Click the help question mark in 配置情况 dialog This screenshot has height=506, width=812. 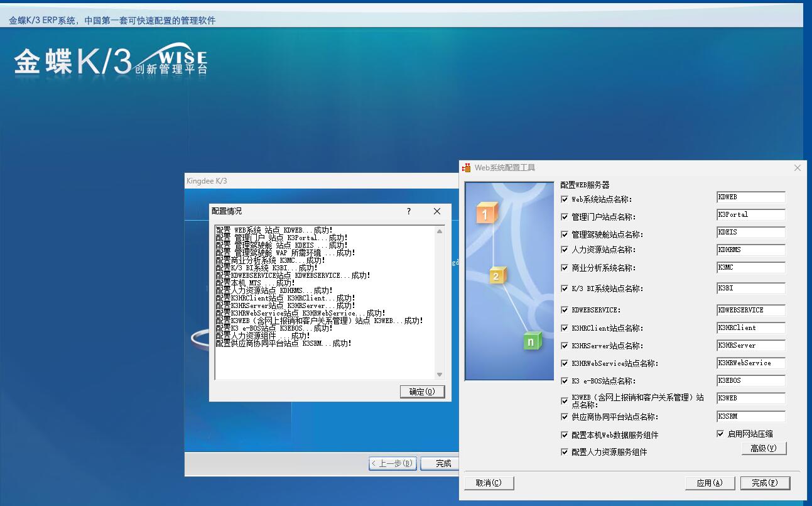(x=409, y=211)
